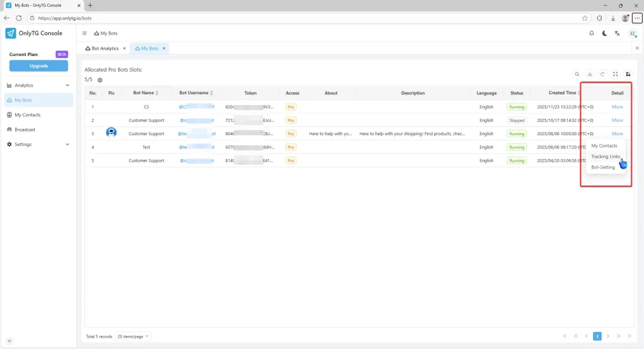This screenshot has height=349, width=644.
Task: Open the column settings grid icon
Action: tap(628, 74)
